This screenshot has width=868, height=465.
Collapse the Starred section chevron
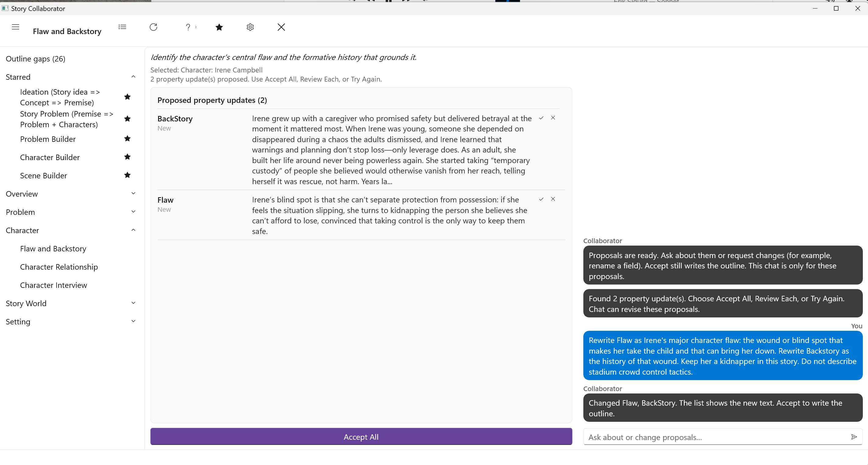(133, 77)
